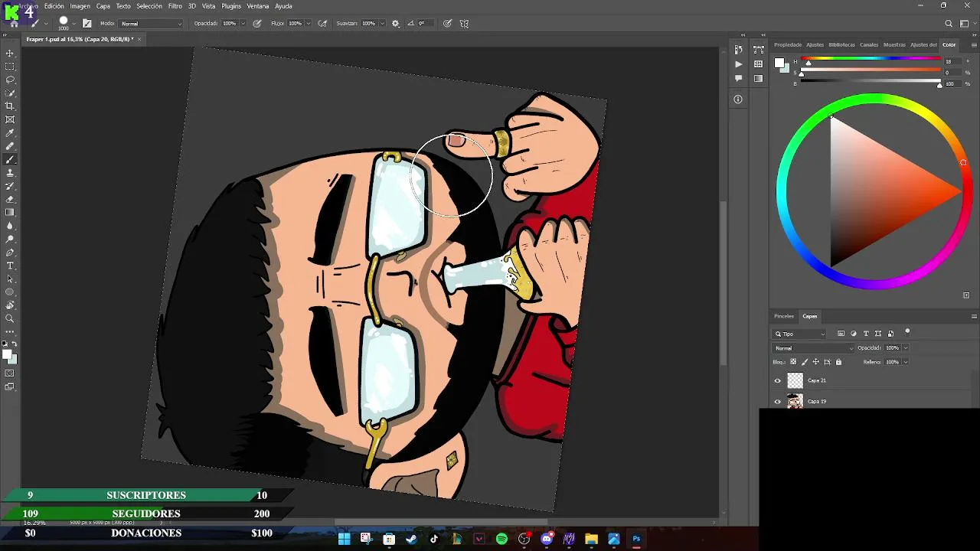Select the Path Selection tool
This screenshot has height=551, width=980.
pyautogui.click(x=10, y=279)
